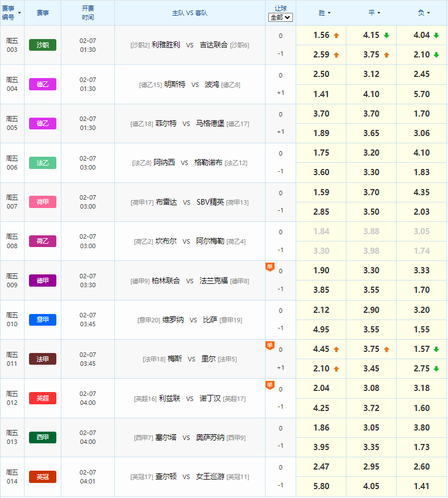
Task: Click the 英超 league badge on match 012
Action: click(x=42, y=398)
